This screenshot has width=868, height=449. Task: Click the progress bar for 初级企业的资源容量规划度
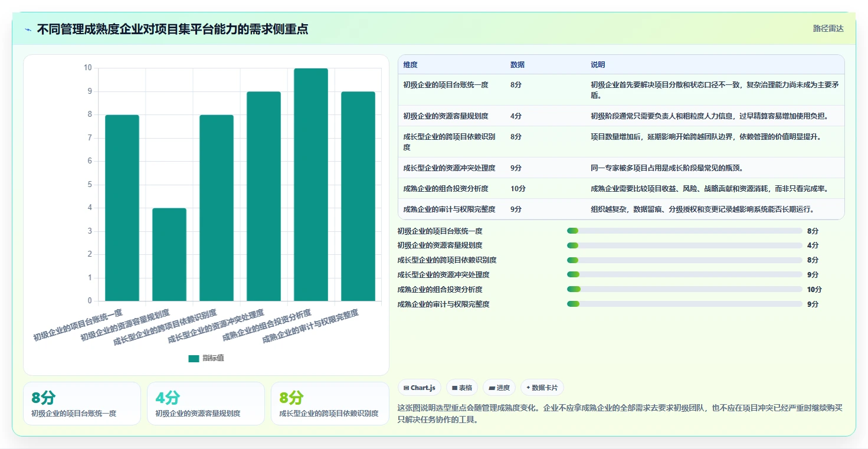[x=684, y=245]
